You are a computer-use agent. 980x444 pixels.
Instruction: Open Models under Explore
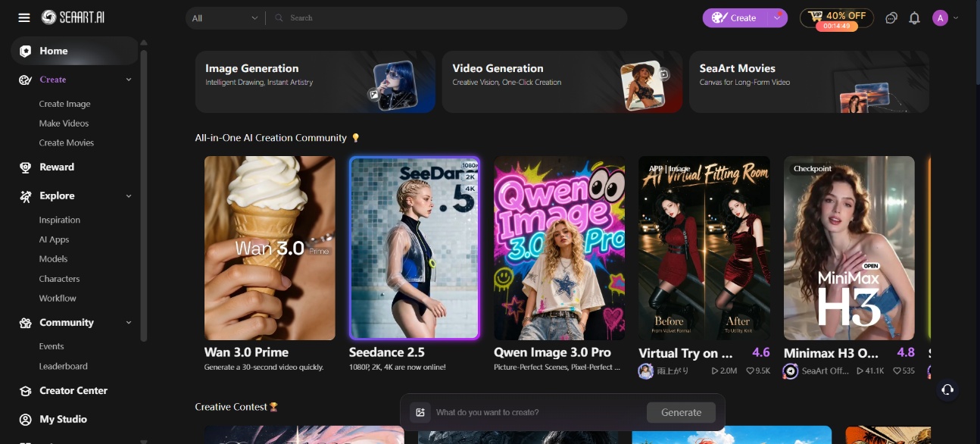tap(53, 259)
